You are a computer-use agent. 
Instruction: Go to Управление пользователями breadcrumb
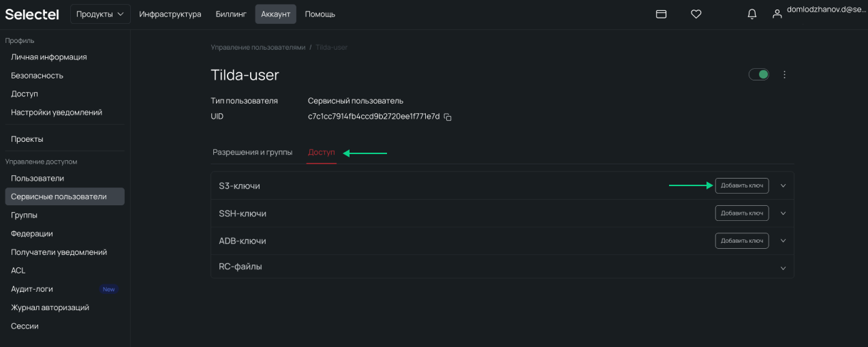pyautogui.click(x=258, y=47)
